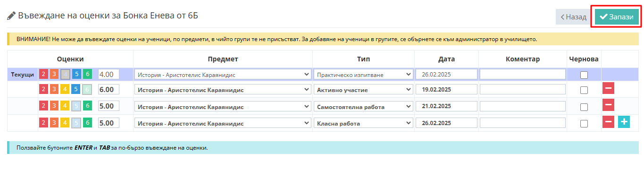Click the minus button on Класна работа row
The width and height of the screenshot is (644, 178).
point(608,122)
